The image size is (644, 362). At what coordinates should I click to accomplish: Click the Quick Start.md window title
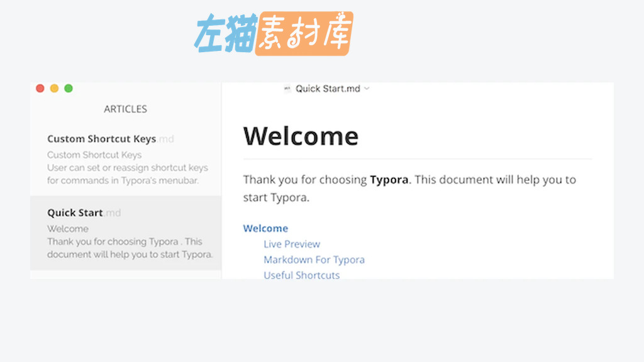pos(328,89)
